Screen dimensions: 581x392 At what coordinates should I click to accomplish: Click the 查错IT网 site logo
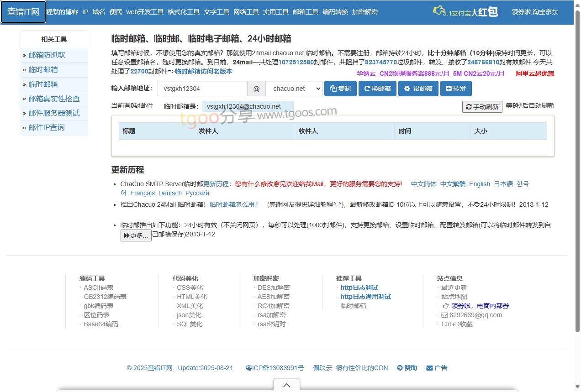pos(23,12)
